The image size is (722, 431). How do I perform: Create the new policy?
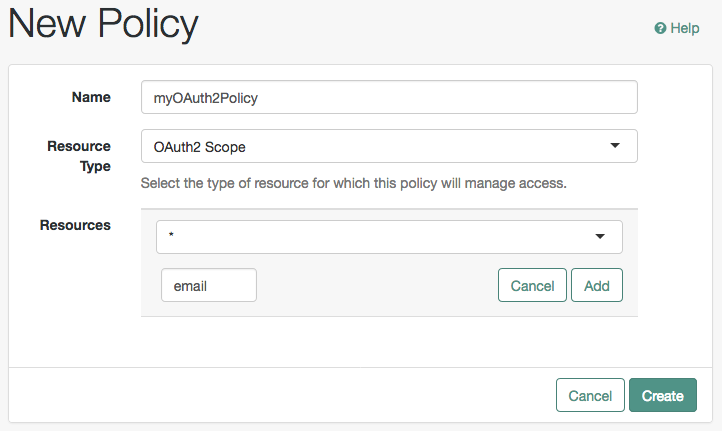(x=663, y=395)
